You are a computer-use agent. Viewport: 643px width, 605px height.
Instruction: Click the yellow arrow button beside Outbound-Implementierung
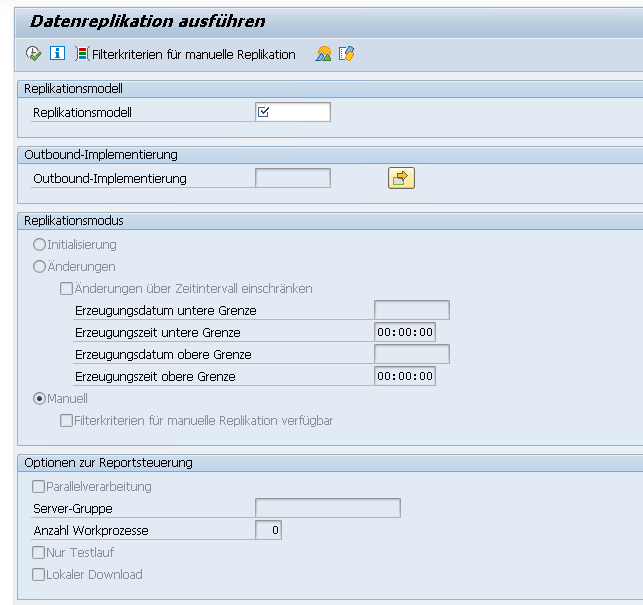coord(401,178)
